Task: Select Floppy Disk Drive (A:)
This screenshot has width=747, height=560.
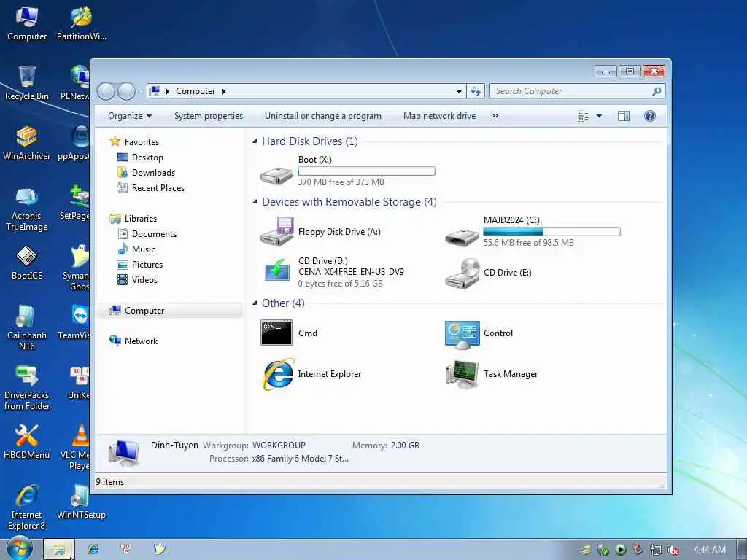Action: pyautogui.click(x=320, y=232)
